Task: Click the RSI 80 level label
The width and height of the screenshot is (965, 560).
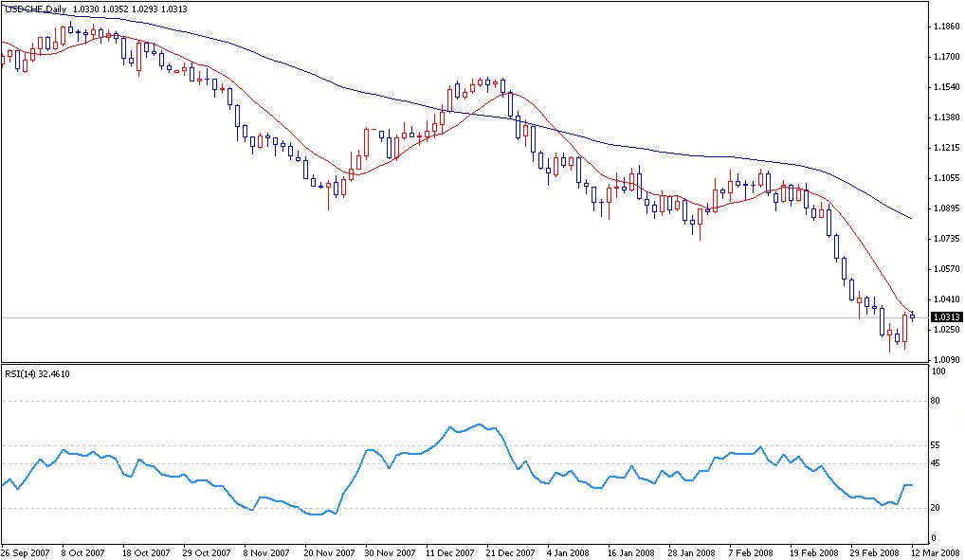Action: pyautogui.click(x=936, y=401)
